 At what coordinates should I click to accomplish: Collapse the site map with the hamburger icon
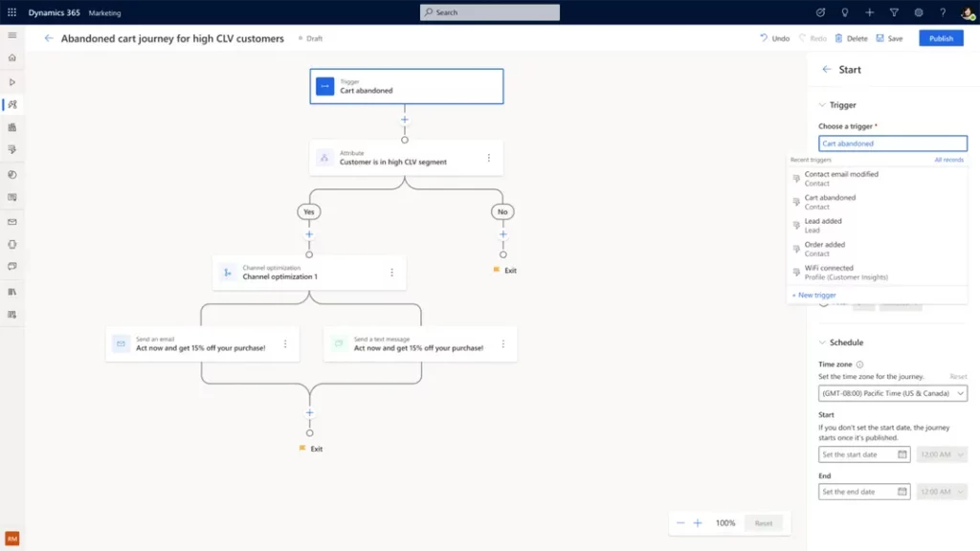click(x=12, y=36)
